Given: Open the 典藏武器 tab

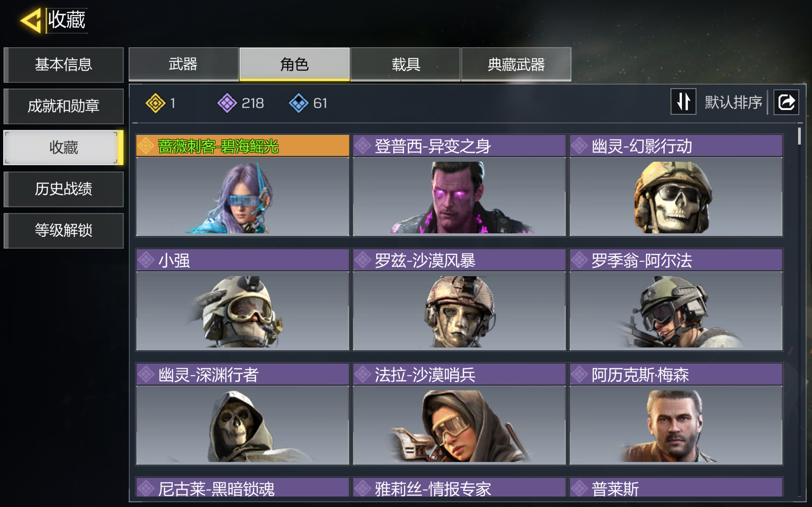Looking at the screenshot, I should click(x=516, y=64).
